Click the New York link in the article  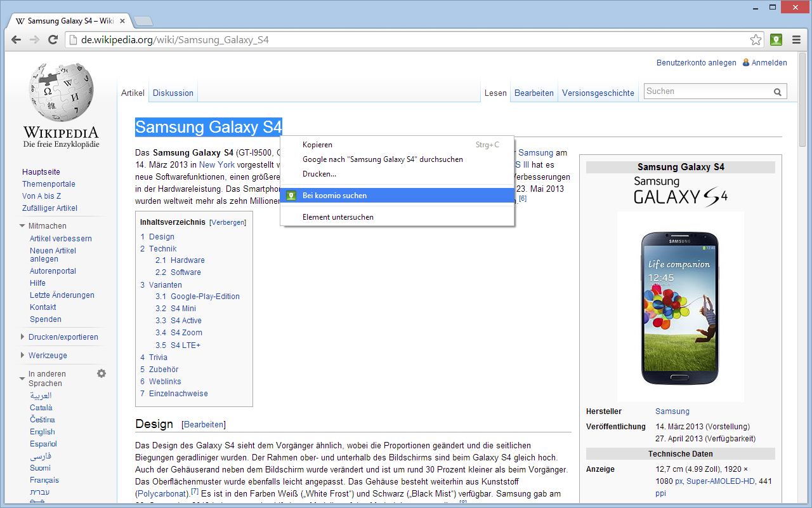(217, 164)
